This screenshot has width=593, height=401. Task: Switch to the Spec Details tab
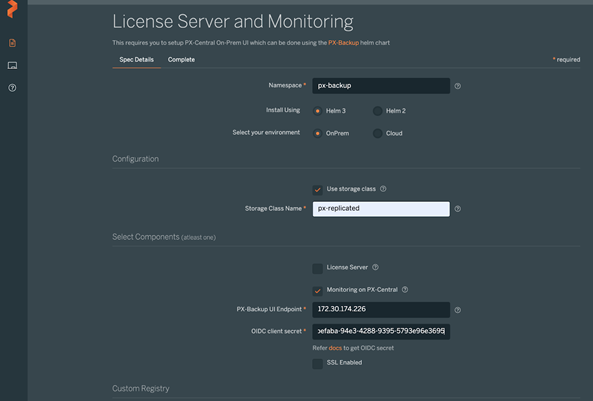[137, 60]
